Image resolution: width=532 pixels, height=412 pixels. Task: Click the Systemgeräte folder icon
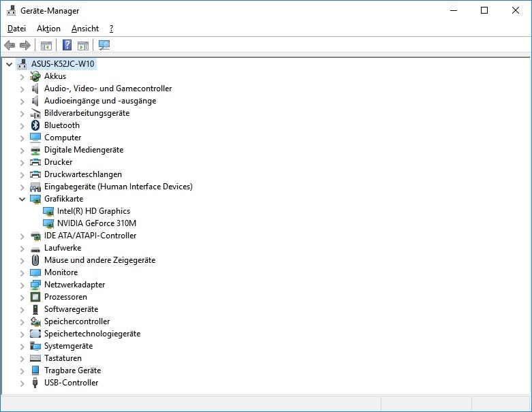click(35, 346)
